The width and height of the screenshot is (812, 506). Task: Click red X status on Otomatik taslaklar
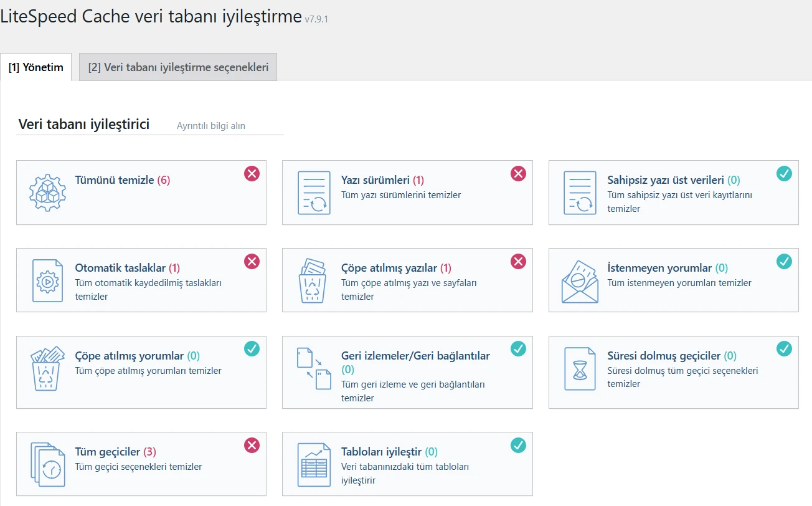[252, 261]
